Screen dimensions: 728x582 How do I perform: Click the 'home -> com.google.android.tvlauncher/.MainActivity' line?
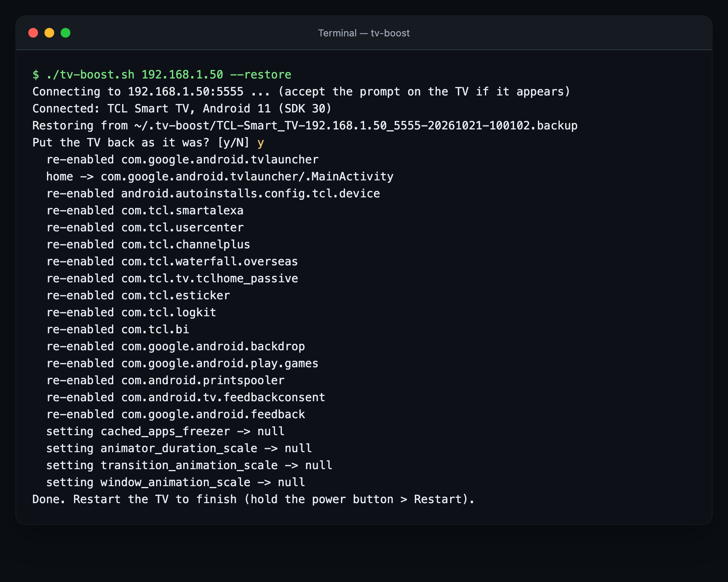[x=220, y=177]
